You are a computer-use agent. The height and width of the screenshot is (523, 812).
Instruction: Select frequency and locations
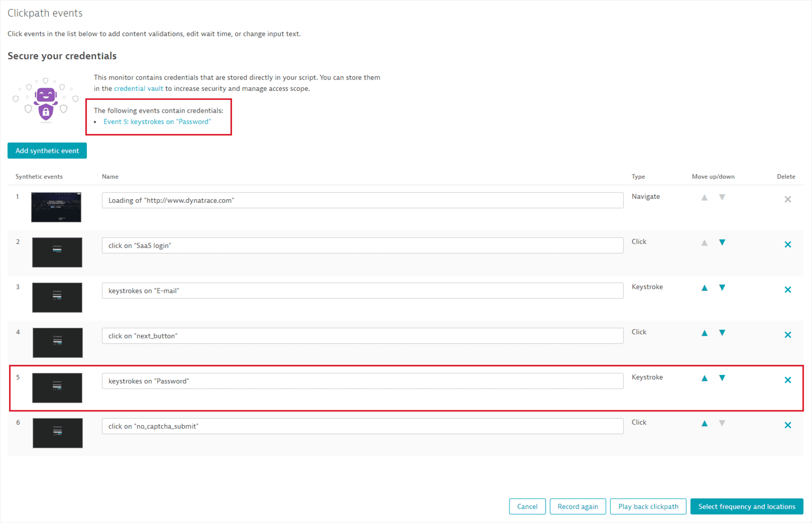746,506
